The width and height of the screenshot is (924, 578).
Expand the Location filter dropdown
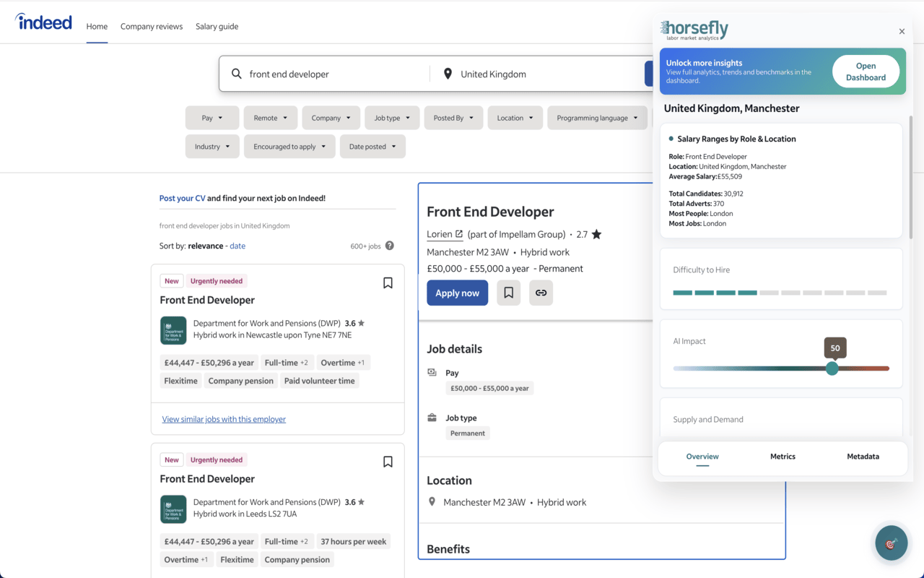click(x=515, y=118)
